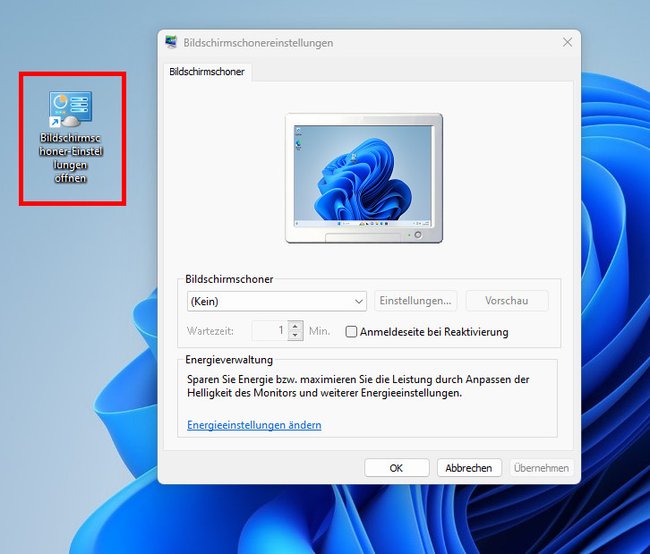The width and height of the screenshot is (650, 554).
Task: Close the Bildschirmschonereinstellungen dialog
Action: [567, 42]
